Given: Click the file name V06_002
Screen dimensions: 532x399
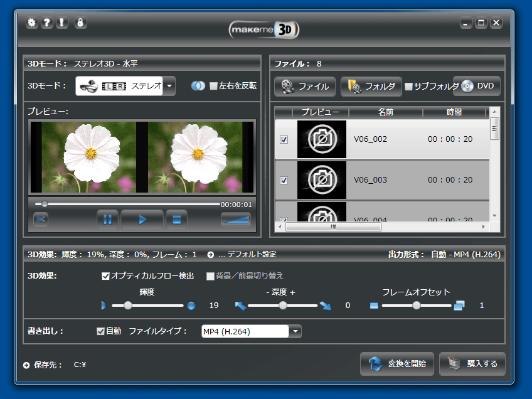Looking at the screenshot, I should click(370, 139).
